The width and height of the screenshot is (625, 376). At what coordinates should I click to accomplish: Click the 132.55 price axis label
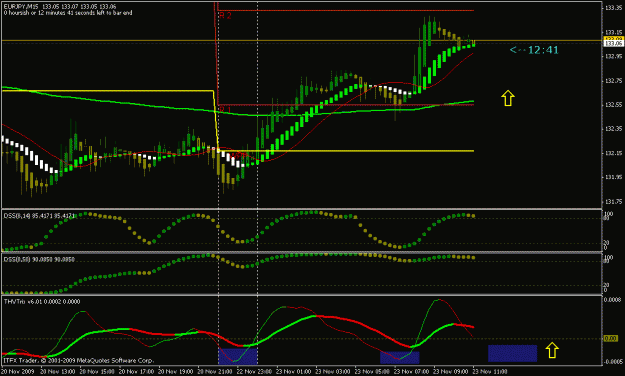point(613,105)
